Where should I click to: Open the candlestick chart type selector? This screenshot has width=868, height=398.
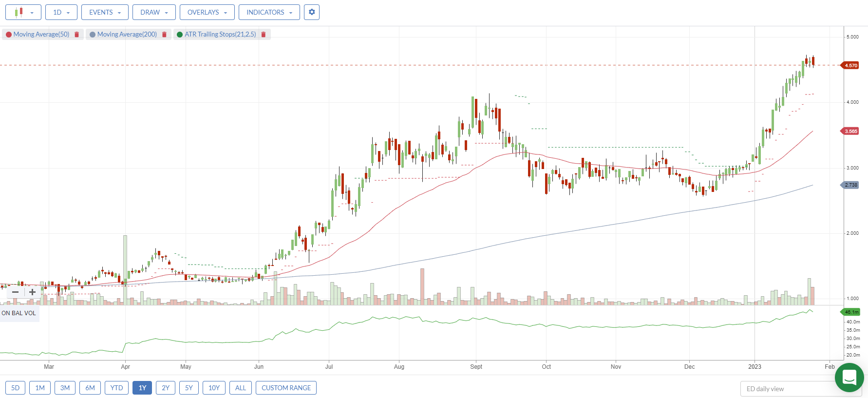click(23, 12)
